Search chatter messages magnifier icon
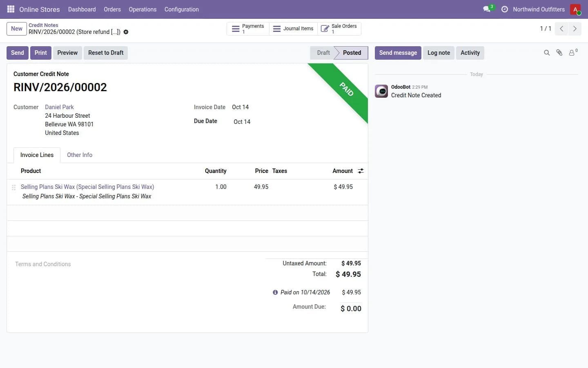The width and height of the screenshot is (588, 368). [x=547, y=53]
